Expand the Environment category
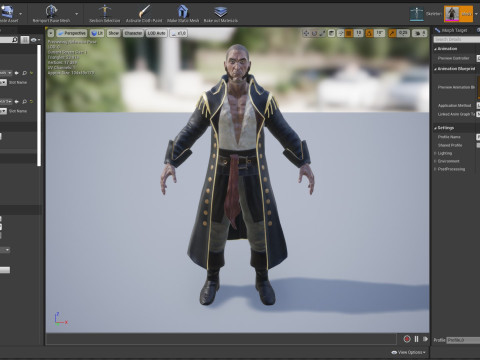Screen dimensions: 480x360 pyautogui.click(x=435, y=161)
